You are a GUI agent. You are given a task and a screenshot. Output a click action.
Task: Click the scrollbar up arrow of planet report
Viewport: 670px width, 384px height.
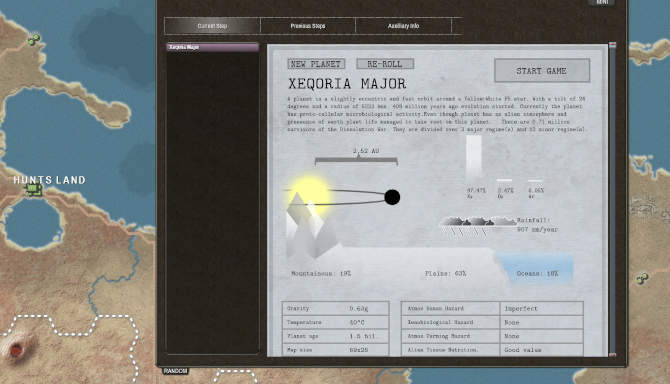click(612, 45)
